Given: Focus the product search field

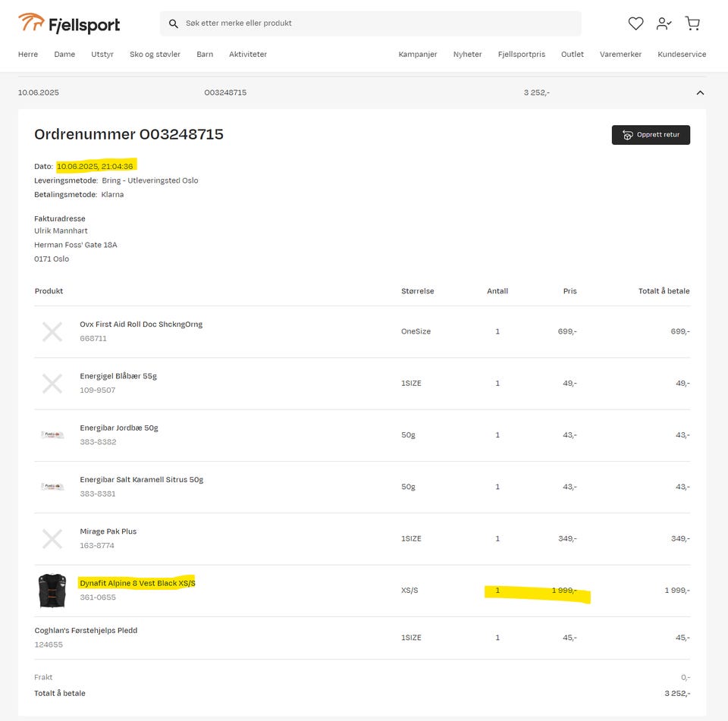Looking at the screenshot, I should click(371, 24).
